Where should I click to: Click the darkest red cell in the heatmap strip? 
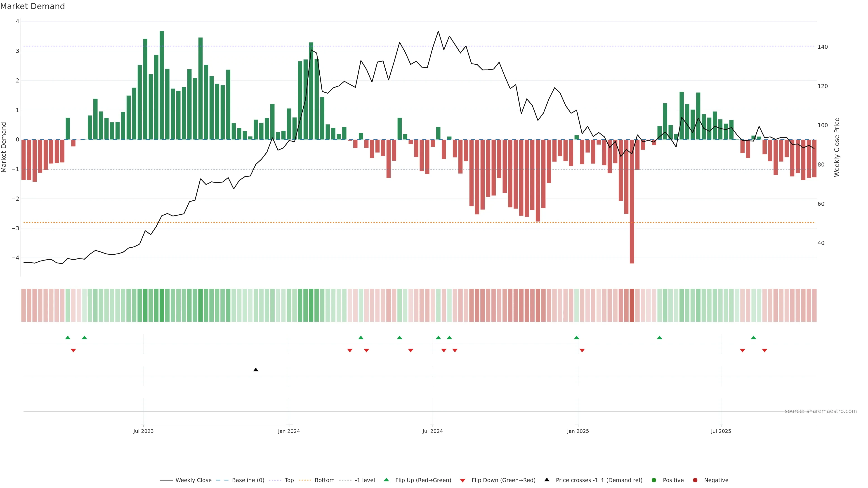coord(632,305)
